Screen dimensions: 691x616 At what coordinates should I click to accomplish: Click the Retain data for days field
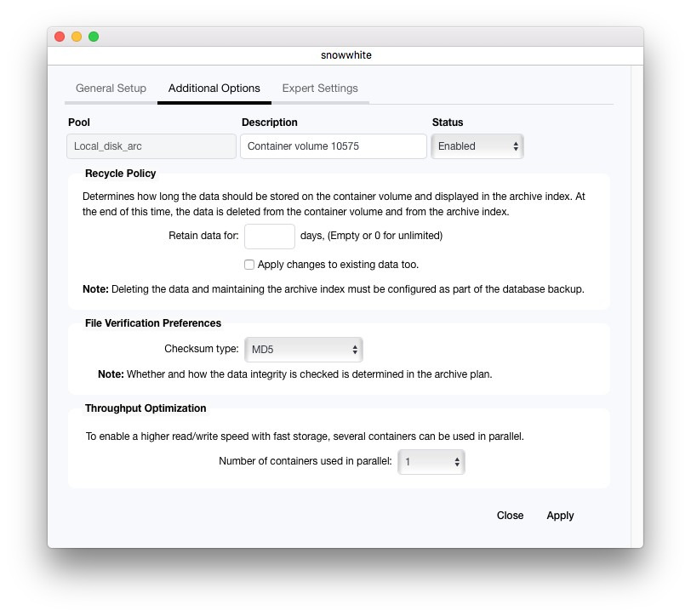coord(269,237)
